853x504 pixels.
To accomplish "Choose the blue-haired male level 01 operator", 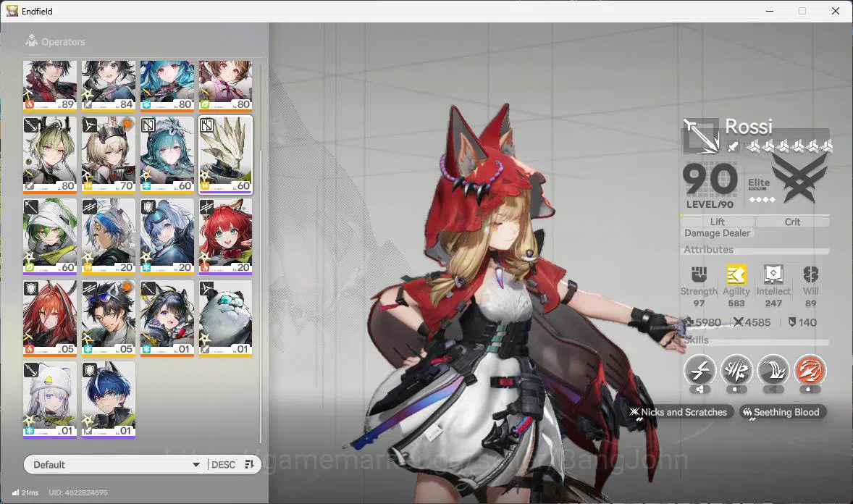I will click(x=109, y=400).
